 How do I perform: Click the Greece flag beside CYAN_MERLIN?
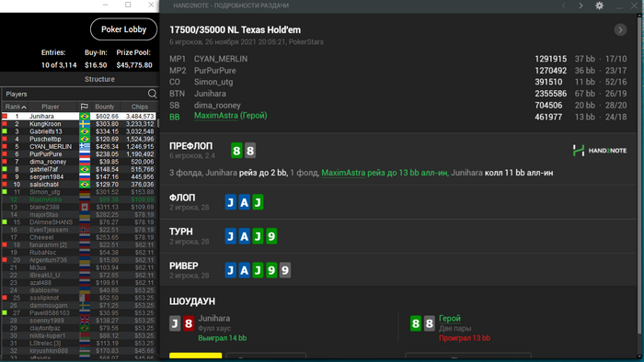pyautogui.click(x=85, y=146)
